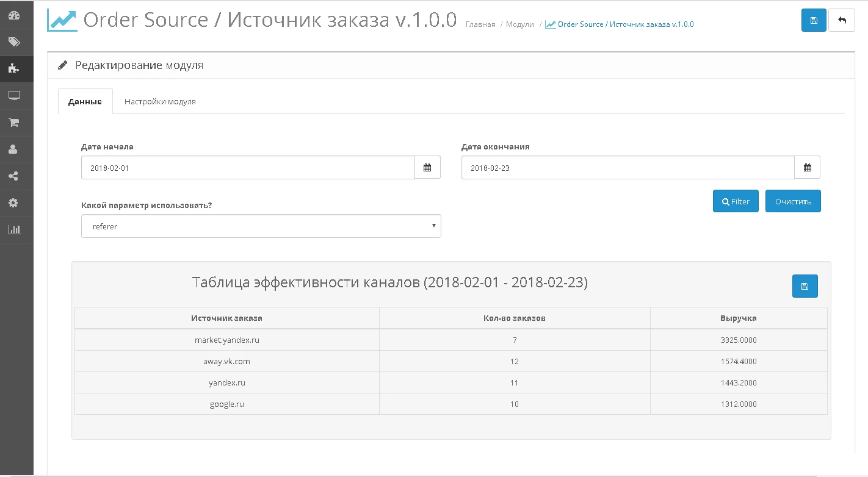The image size is (868, 477).
Task: Select the yandex.ru source cell
Action: (226, 382)
